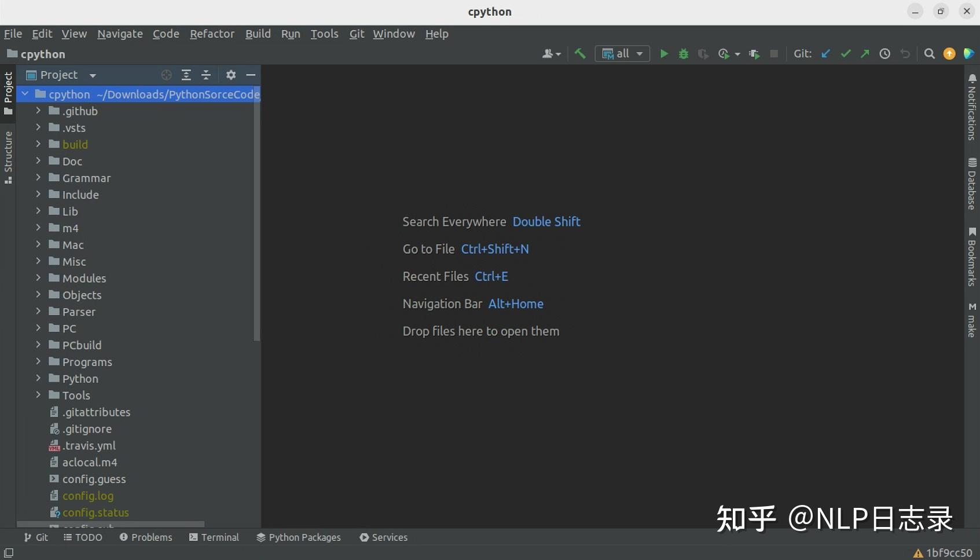The image size is (980, 560).
Task: Select the .gitignore file
Action: [87, 429]
